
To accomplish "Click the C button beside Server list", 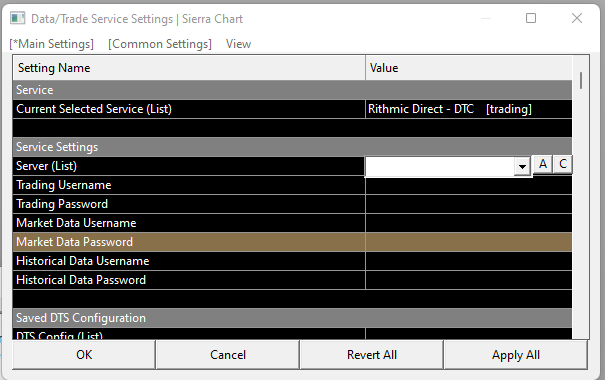I will (563, 164).
